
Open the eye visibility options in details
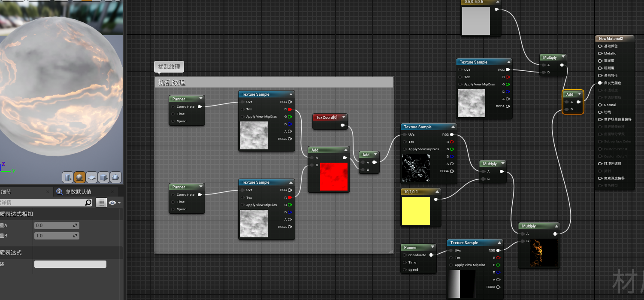coord(115,203)
